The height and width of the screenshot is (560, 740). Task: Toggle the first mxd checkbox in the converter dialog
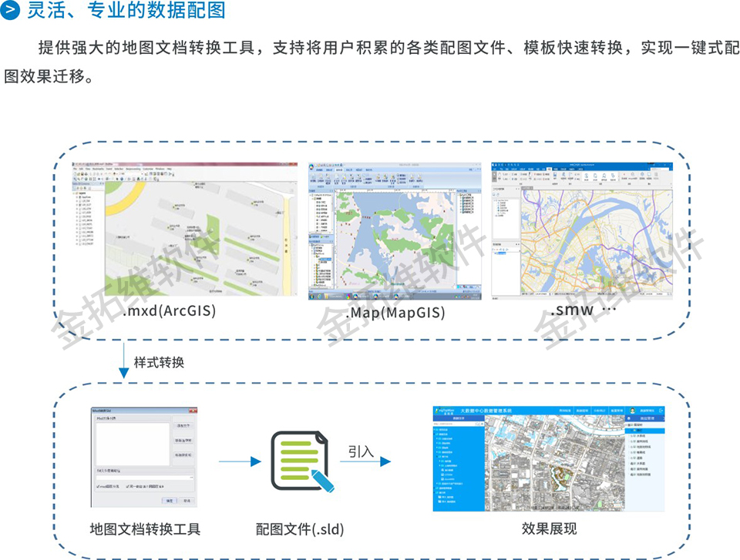tap(99, 486)
